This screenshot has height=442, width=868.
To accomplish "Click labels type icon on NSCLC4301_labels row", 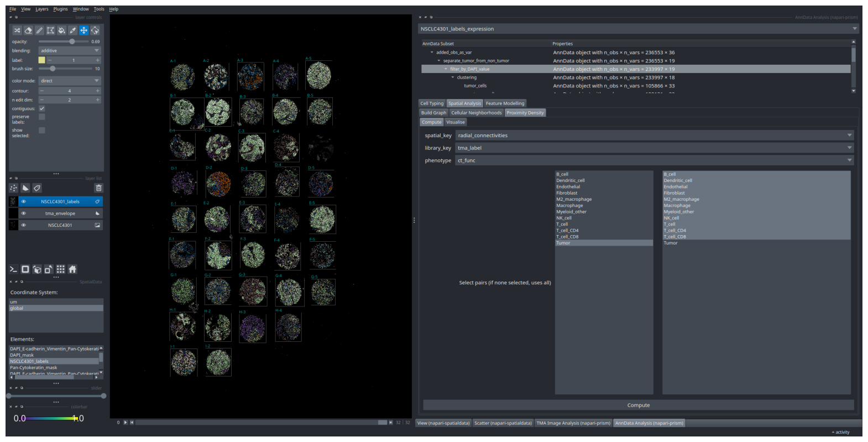I will [x=97, y=201].
